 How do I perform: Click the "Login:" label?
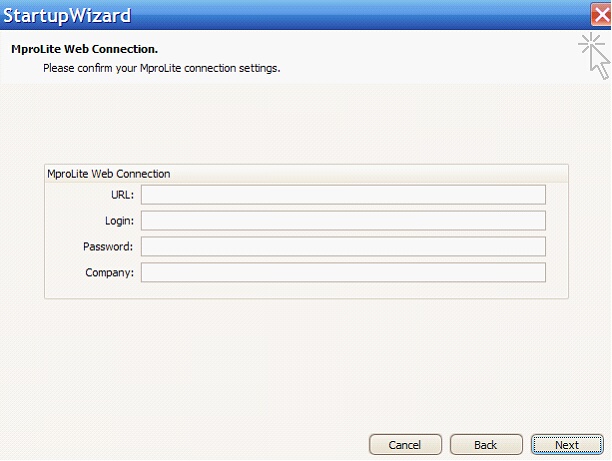(119, 221)
